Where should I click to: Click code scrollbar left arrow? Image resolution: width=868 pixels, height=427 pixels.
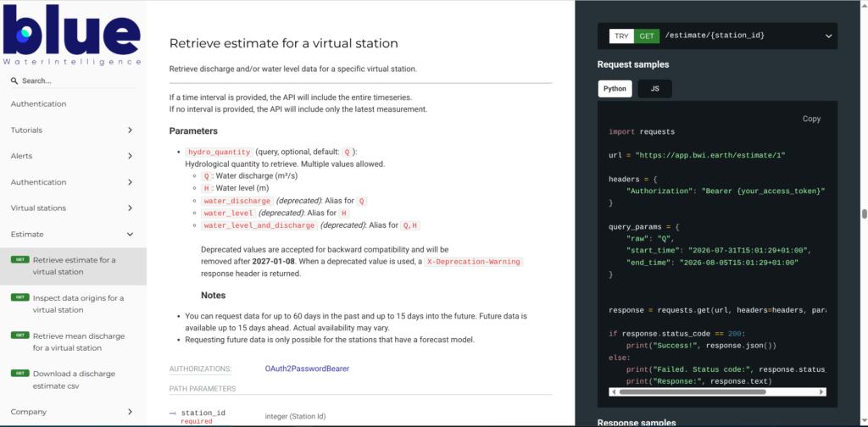(613, 391)
